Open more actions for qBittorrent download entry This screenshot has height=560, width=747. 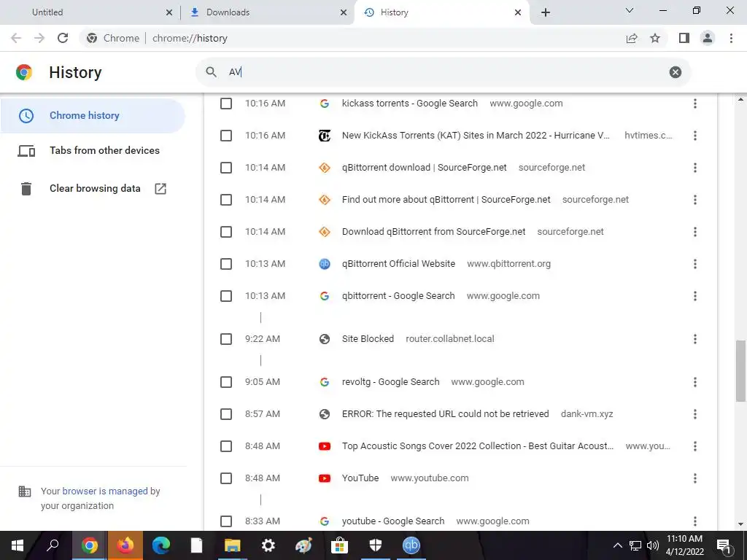point(695,168)
